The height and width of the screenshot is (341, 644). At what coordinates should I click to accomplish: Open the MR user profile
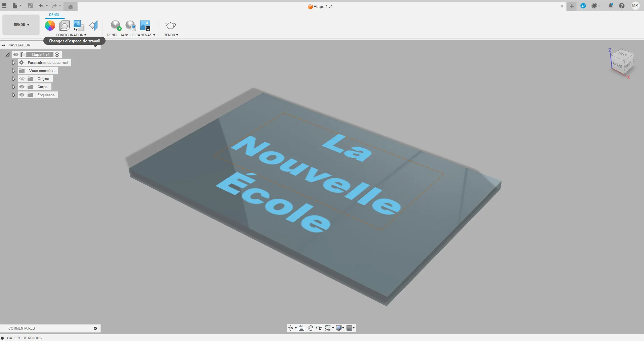pyautogui.click(x=635, y=6)
